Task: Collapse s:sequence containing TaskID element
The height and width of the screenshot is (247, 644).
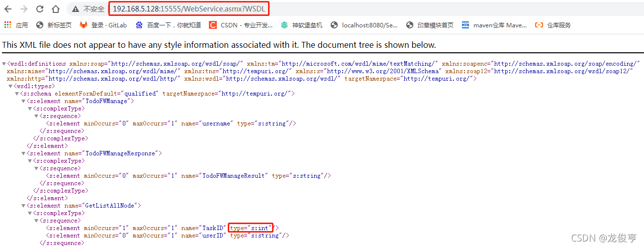Action: coord(36,221)
